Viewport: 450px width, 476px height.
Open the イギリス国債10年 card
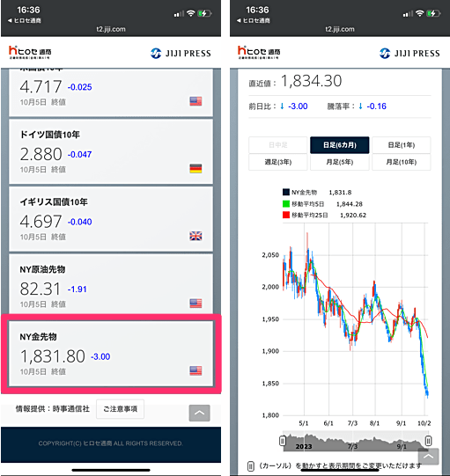(111, 219)
